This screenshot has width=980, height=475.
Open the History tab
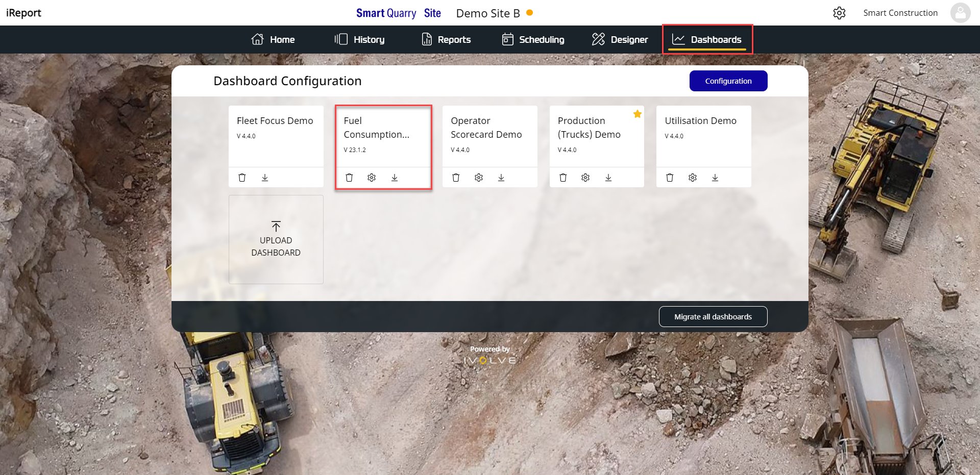click(x=359, y=39)
